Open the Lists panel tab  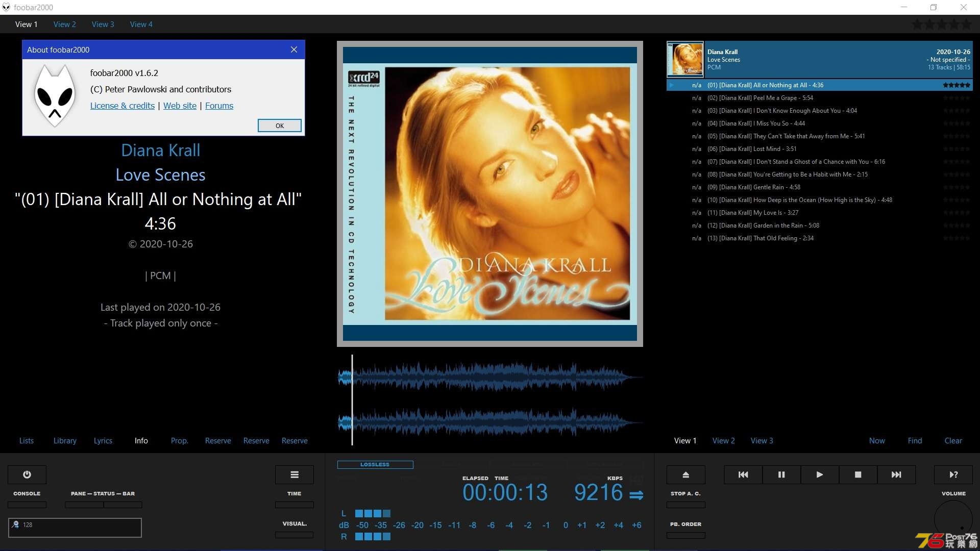[27, 441]
